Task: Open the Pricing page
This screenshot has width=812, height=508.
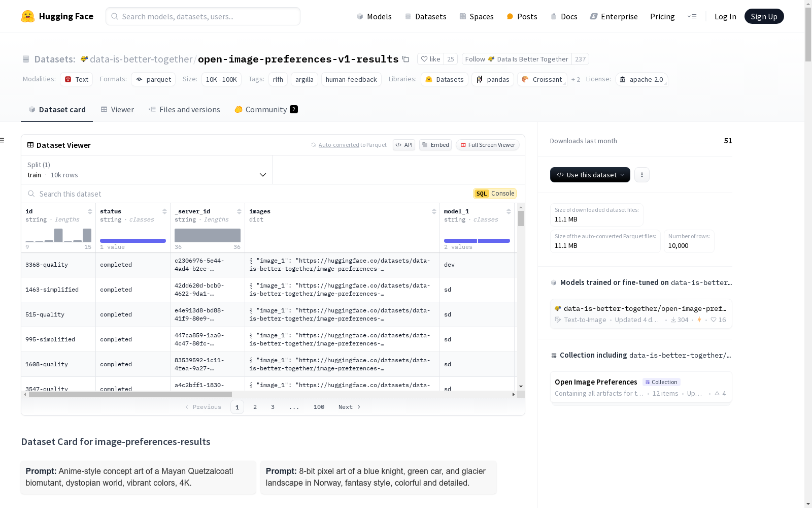Action: pyautogui.click(x=662, y=16)
